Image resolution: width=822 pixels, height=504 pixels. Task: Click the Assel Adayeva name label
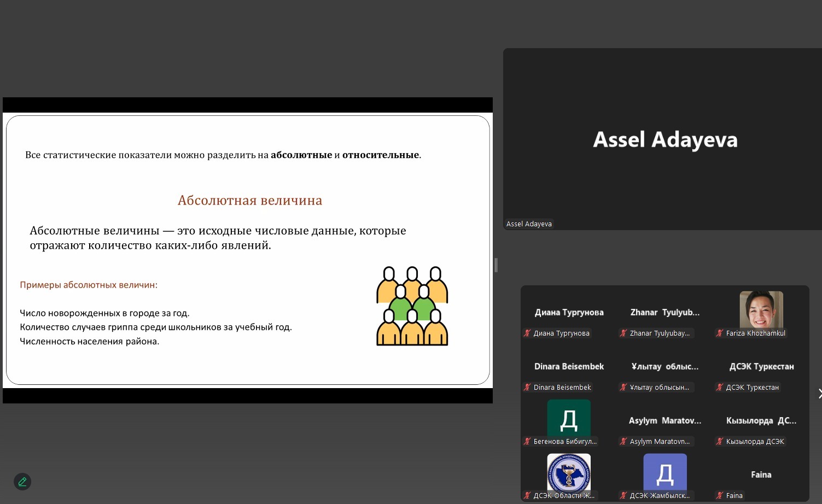529,224
